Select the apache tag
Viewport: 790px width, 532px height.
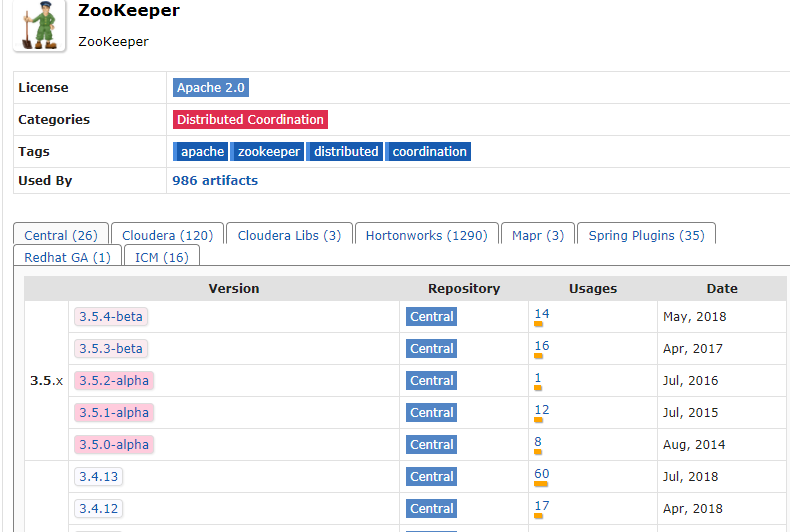tap(201, 152)
